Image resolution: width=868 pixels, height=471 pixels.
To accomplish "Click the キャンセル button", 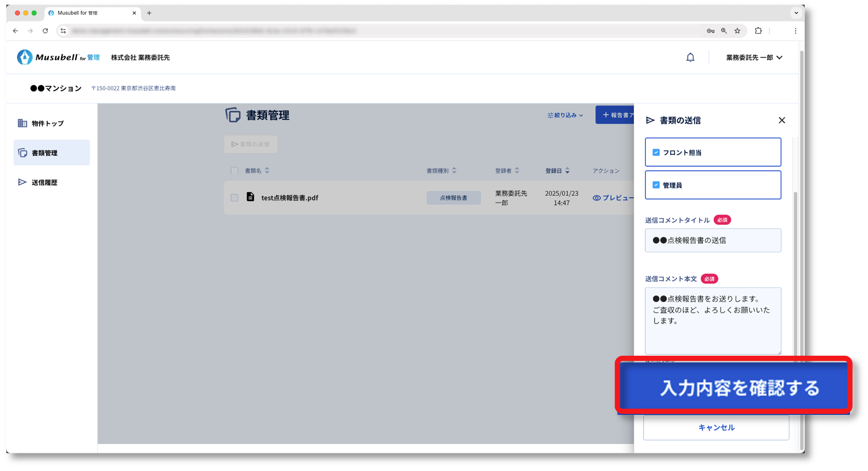I will click(x=716, y=428).
